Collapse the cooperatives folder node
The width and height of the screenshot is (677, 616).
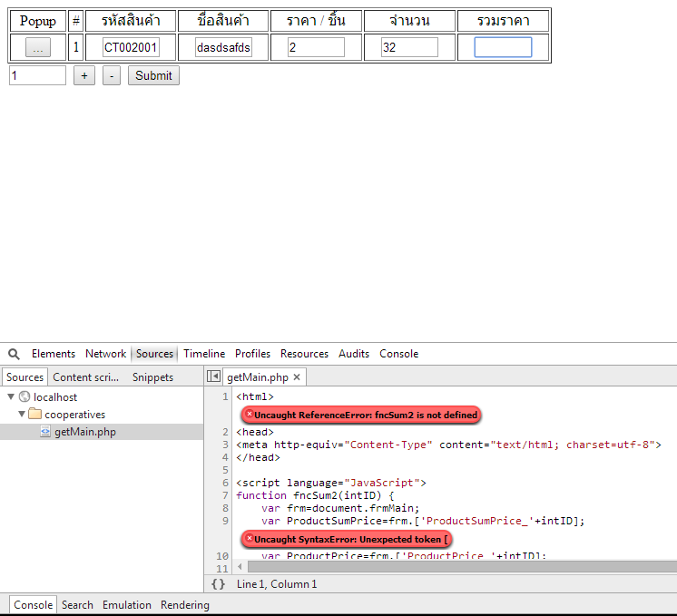pyautogui.click(x=22, y=414)
